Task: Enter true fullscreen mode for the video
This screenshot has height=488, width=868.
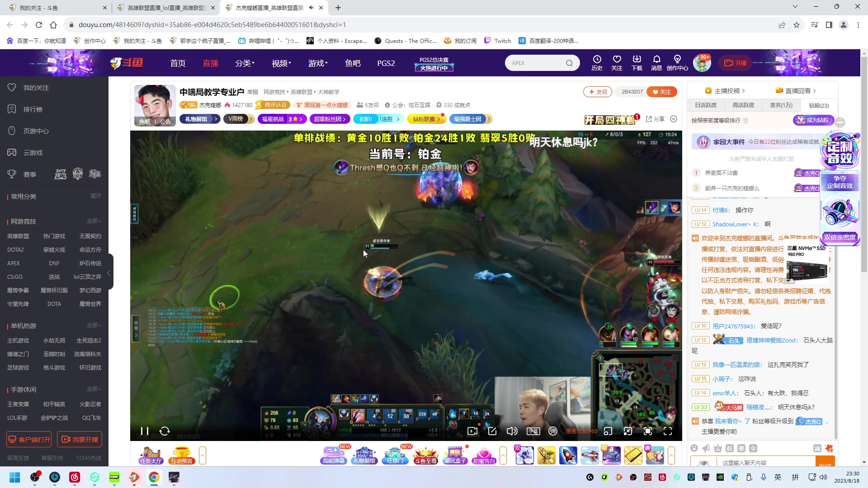Action: 668,431
